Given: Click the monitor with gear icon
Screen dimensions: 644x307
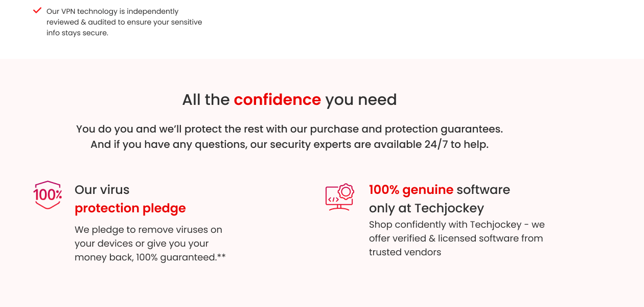Looking at the screenshot, I should point(340,197).
